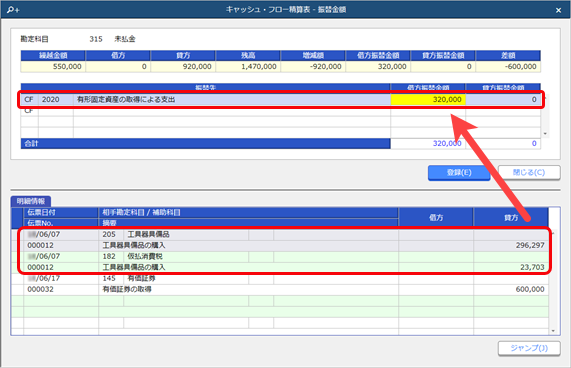The image size is (571, 368).
Task: Click the 残高 column header
Action: [x=248, y=56]
